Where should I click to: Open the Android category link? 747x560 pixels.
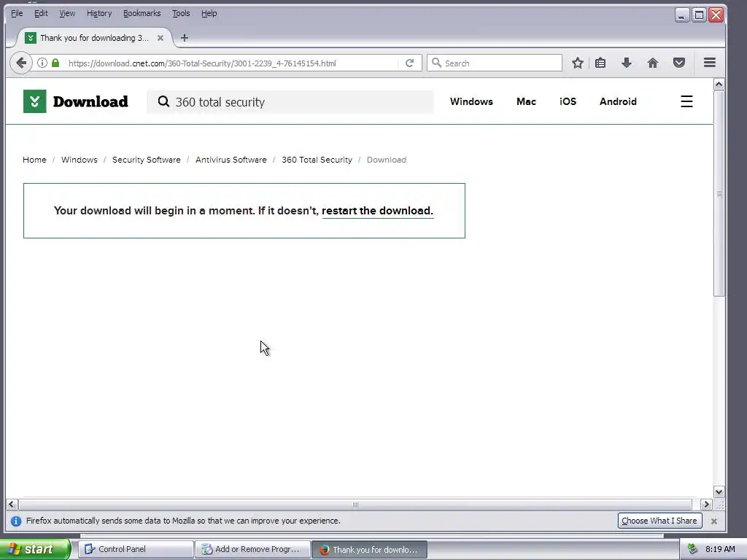(x=618, y=101)
